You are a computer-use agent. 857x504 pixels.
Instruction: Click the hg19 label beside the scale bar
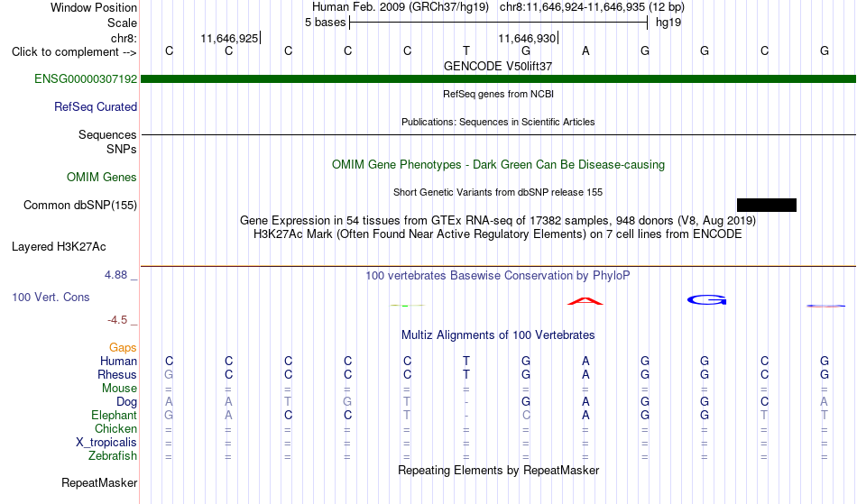coord(668,23)
